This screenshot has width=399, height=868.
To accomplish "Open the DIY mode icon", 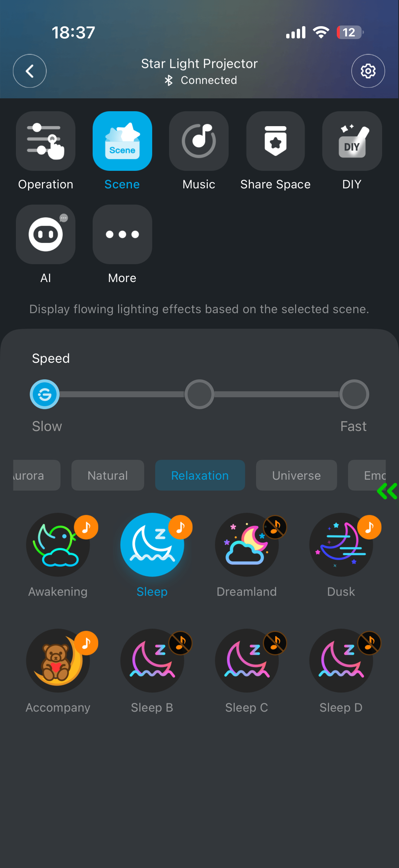I will (352, 141).
